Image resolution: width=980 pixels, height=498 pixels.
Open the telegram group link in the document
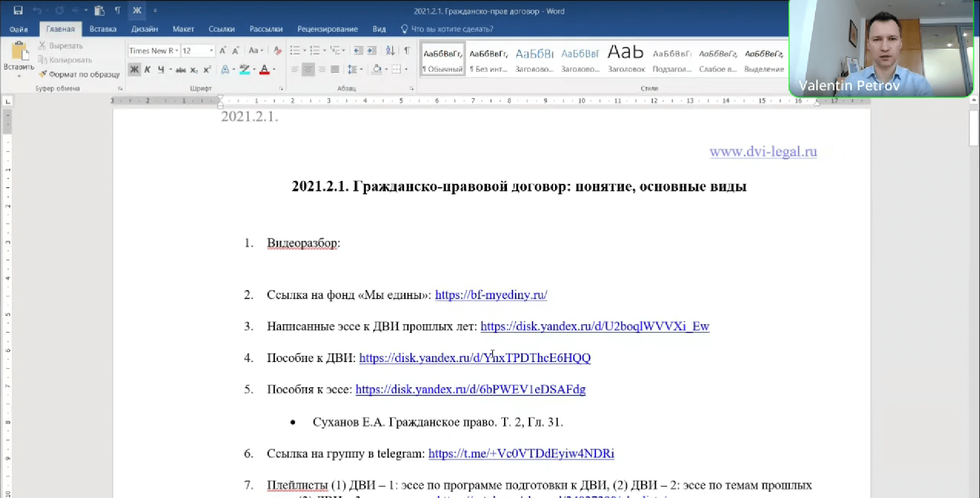pos(521,454)
